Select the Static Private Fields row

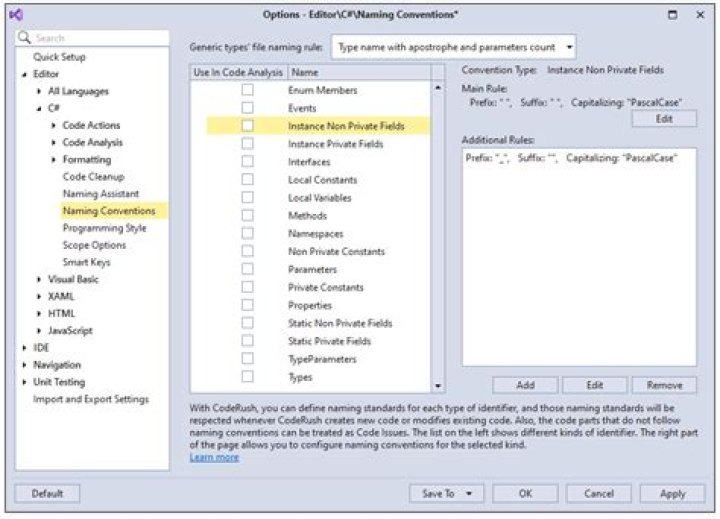(328, 341)
